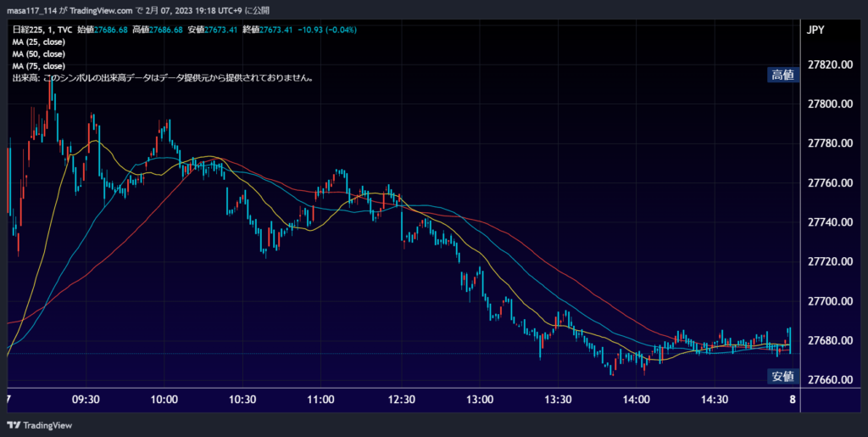Screen dimensions: 868x437
Task: Click the TradingView logo at the bottom
Action: tap(39, 425)
